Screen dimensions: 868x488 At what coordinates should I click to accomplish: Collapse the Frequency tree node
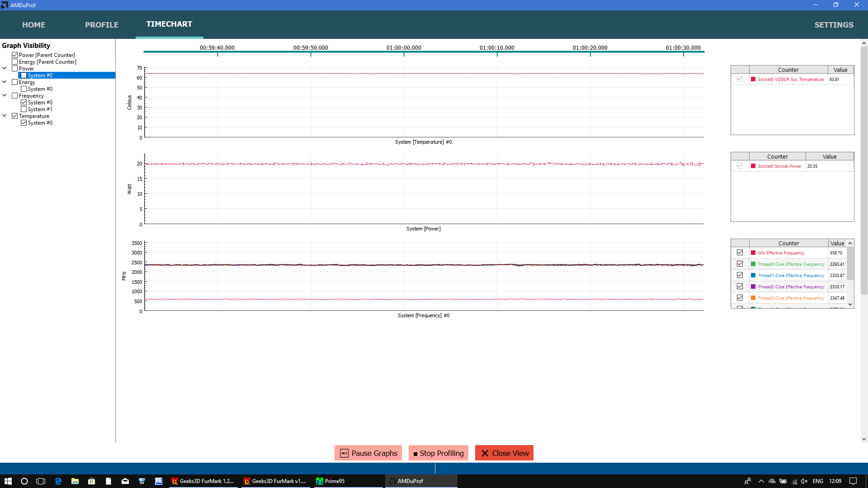click(x=5, y=96)
